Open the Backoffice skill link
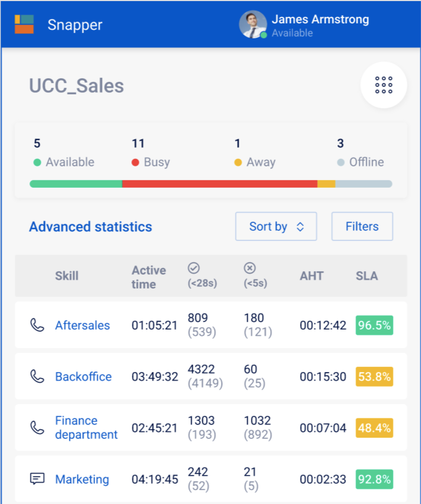421x504 pixels. tap(83, 377)
